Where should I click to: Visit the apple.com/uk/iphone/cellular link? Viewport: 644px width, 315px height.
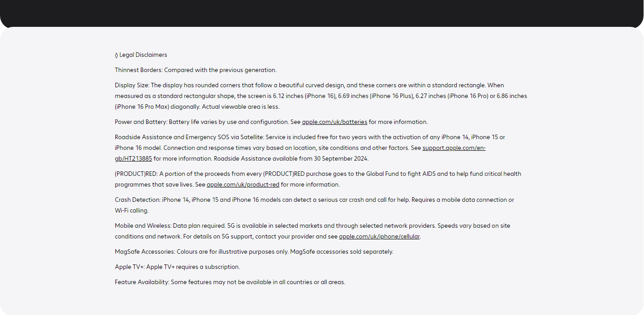[379, 236]
